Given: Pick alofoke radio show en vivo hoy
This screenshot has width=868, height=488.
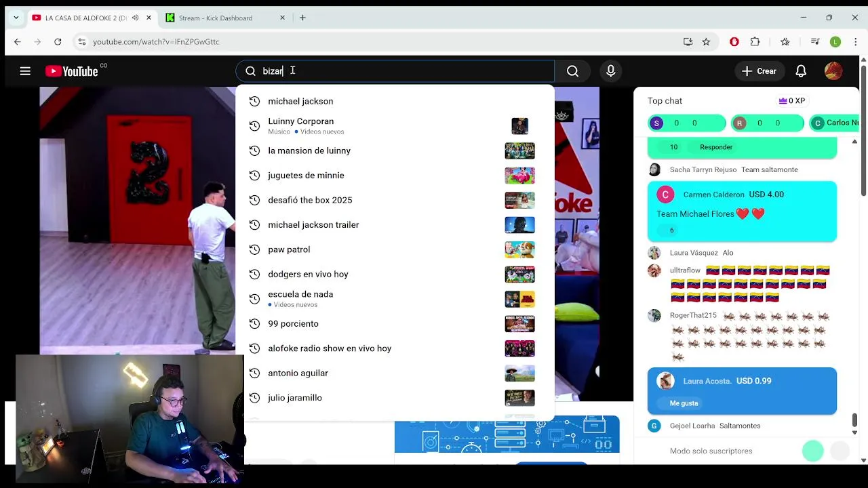Looking at the screenshot, I should tap(395, 348).
